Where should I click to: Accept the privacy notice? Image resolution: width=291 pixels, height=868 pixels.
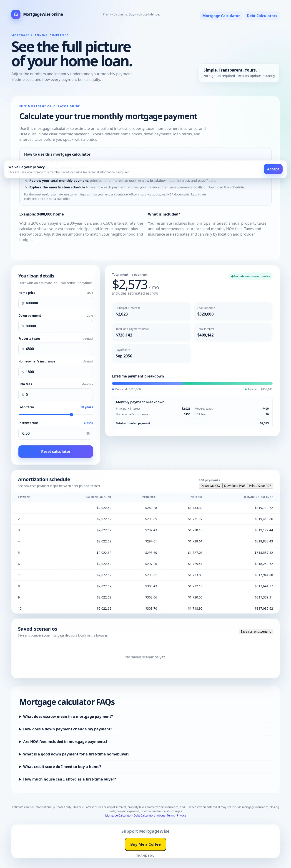pos(273,169)
